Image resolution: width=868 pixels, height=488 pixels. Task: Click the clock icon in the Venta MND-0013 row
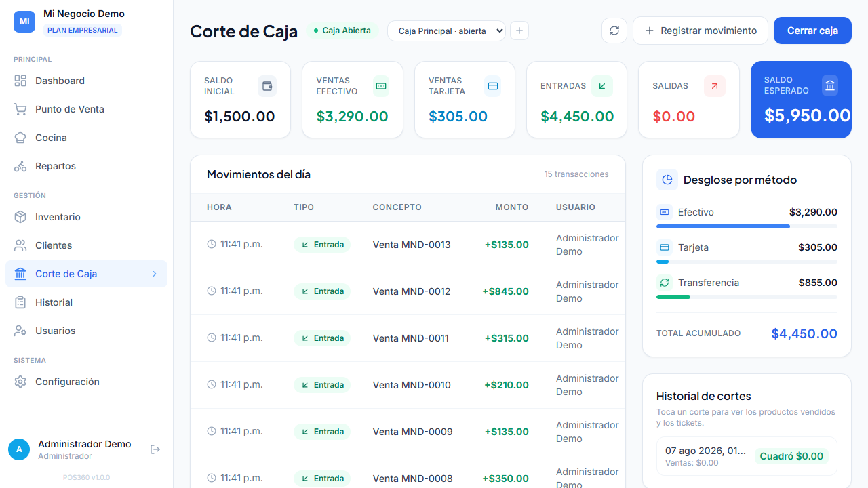(x=212, y=244)
